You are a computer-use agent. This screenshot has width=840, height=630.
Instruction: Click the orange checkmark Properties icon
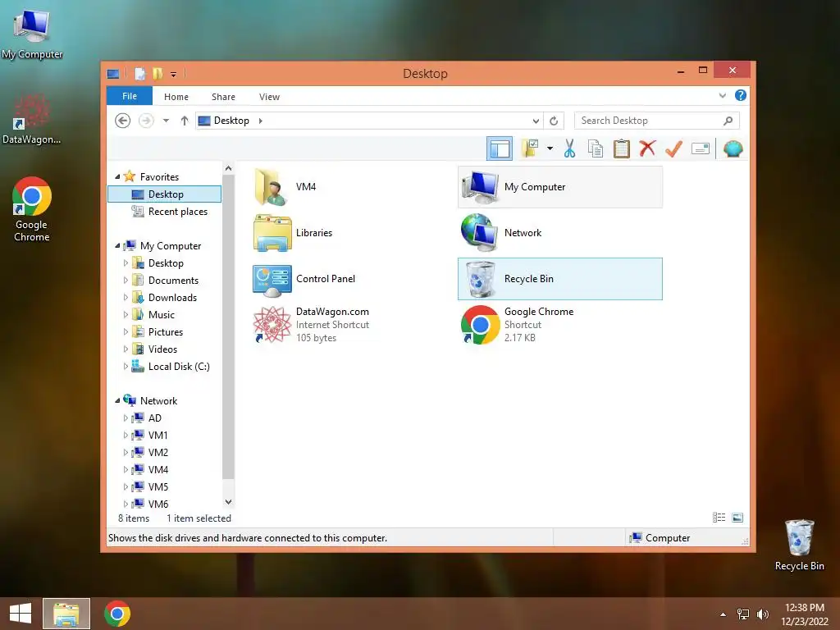pyautogui.click(x=673, y=148)
